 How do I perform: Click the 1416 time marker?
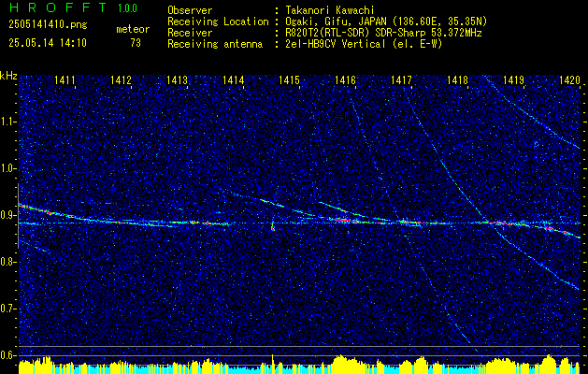345,79
